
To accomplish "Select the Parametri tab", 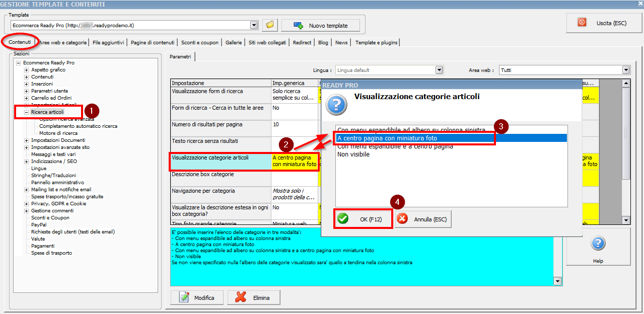I will click(x=180, y=57).
